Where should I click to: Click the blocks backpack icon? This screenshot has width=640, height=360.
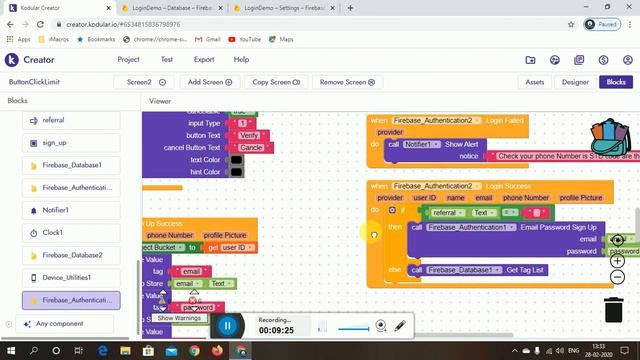[x=611, y=137]
